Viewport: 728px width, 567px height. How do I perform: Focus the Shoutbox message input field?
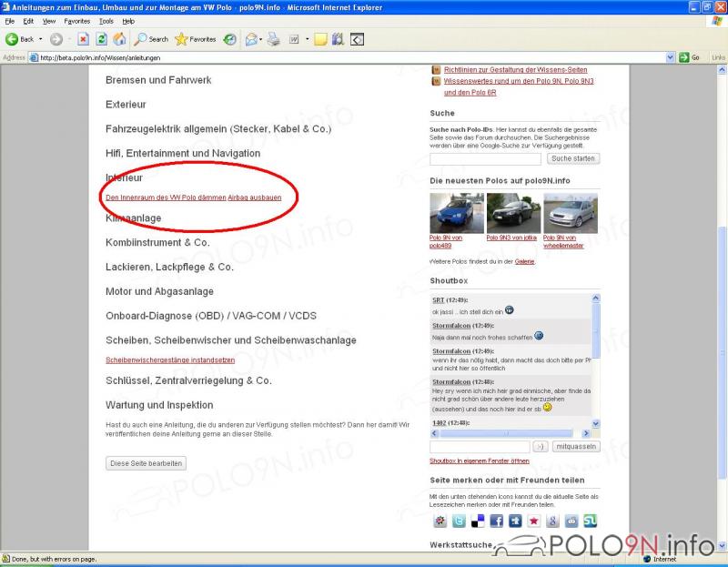[x=480, y=447]
